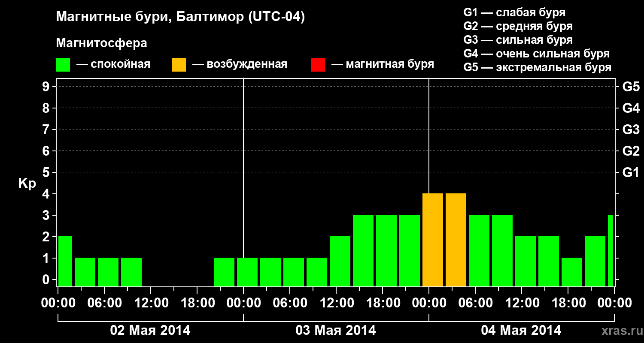Click the 'G1 — слабая буря' legend line
The image size is (644, 343).
point(514,12)
